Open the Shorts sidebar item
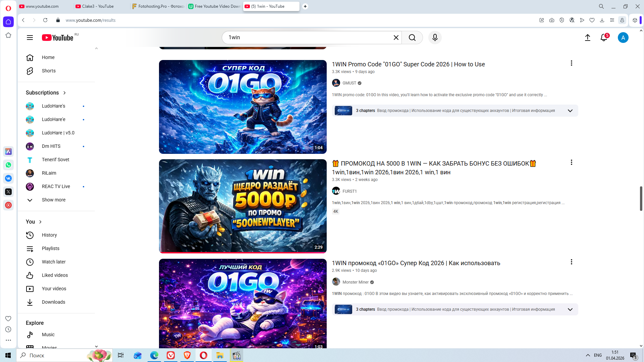Image resolution: width=644 pixels, height=362 pixels. coord(49,71)
